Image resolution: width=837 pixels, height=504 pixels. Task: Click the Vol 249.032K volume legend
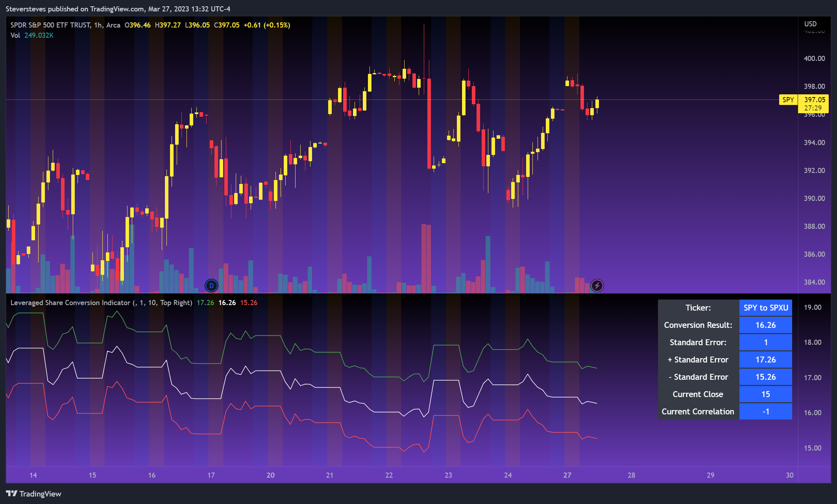coord(32,35)
